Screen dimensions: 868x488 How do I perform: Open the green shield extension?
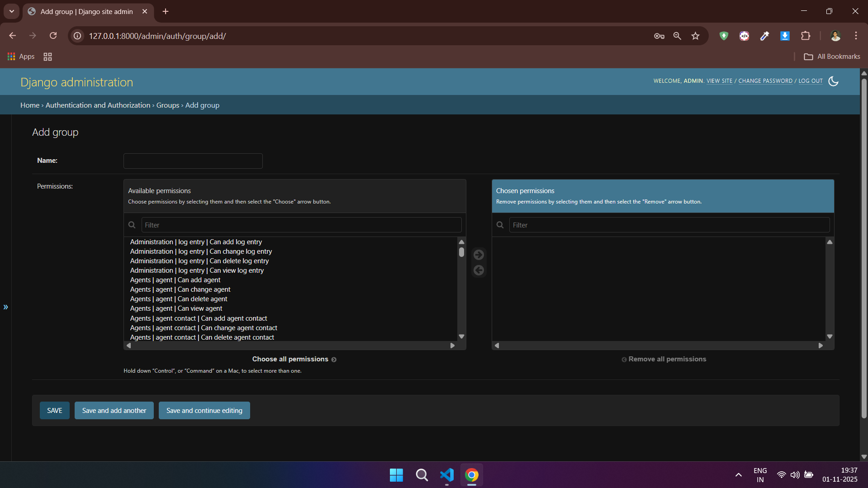724,36
